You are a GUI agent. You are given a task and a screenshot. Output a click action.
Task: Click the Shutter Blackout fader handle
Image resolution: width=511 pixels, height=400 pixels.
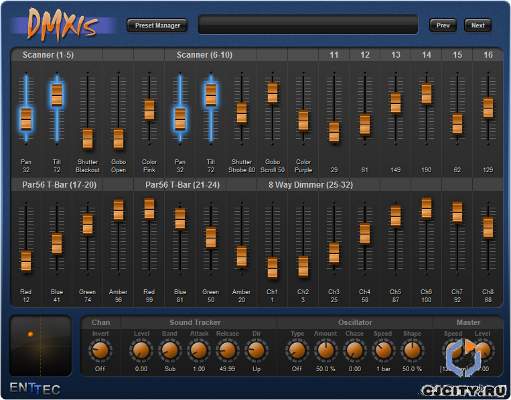tap(88, 139)
